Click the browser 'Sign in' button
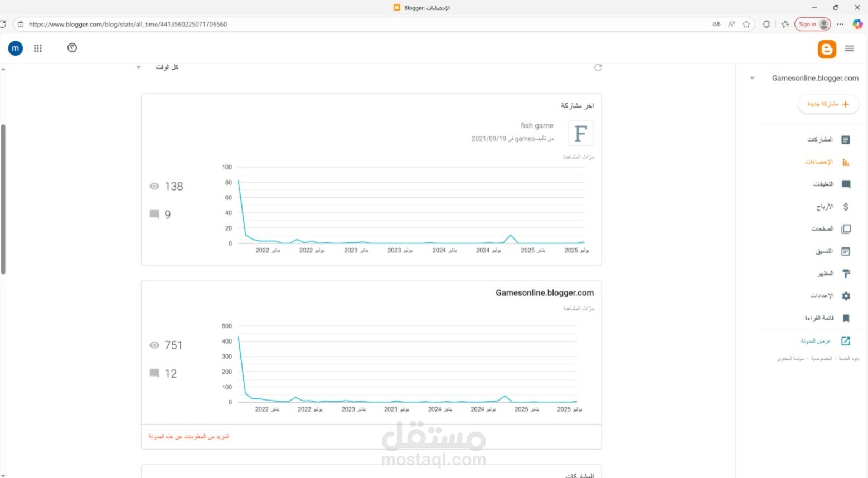868x478 pixels. (x=813, y=25)
